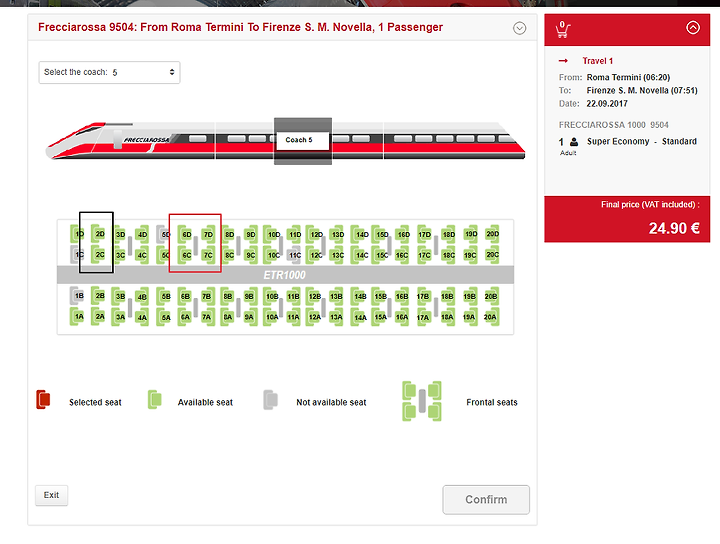Viewport: 720px width, 544px height.
Task: Select seat 12C
Action: click(315, 255)
